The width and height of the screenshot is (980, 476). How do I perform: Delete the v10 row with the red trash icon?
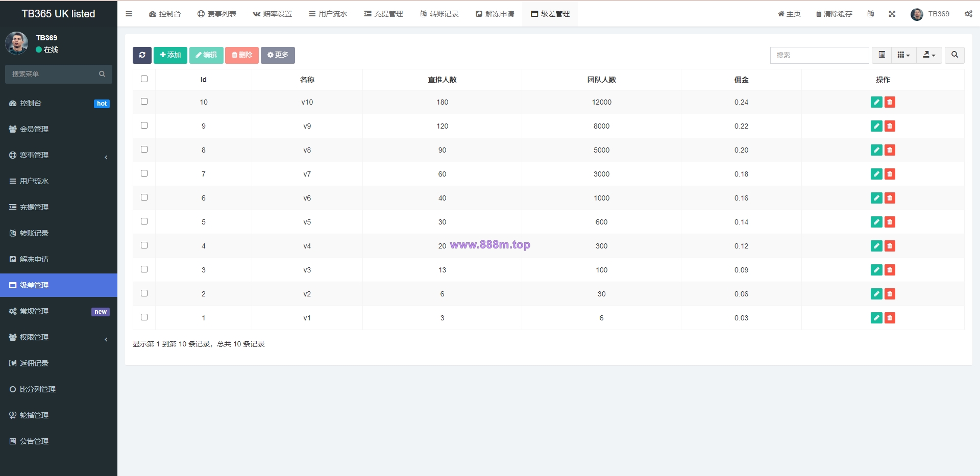pos(890,102)
